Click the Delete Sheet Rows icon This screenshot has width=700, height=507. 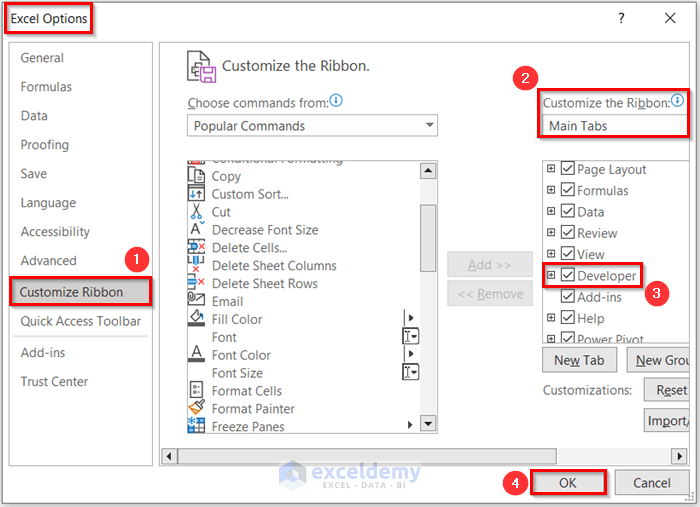(x=196, y=283)
